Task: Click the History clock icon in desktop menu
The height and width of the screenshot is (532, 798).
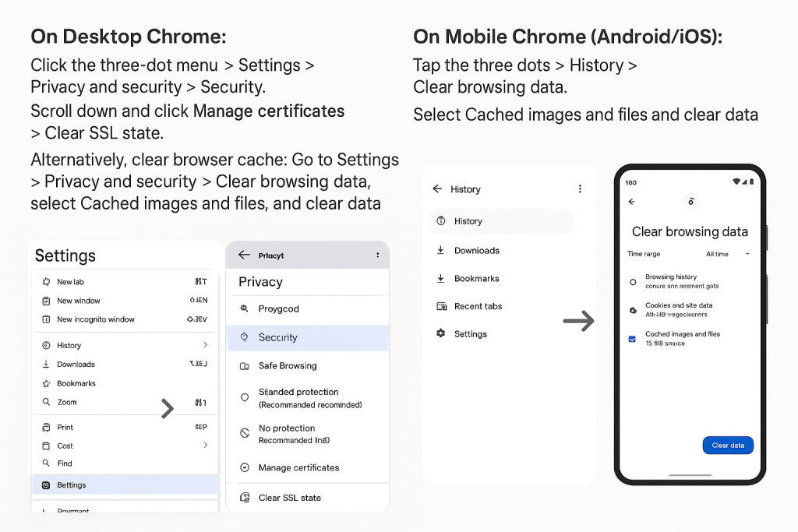Action: click(x=46, y=345)
